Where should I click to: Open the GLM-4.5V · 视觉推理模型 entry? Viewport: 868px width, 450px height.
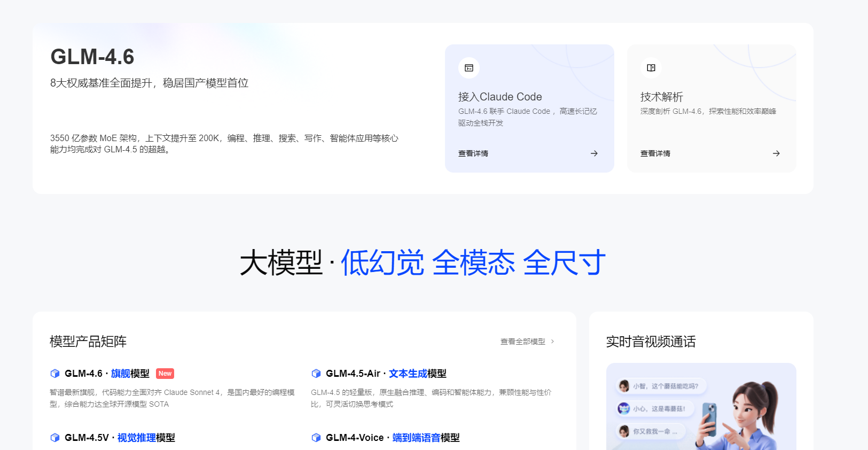tap(120, 438)
